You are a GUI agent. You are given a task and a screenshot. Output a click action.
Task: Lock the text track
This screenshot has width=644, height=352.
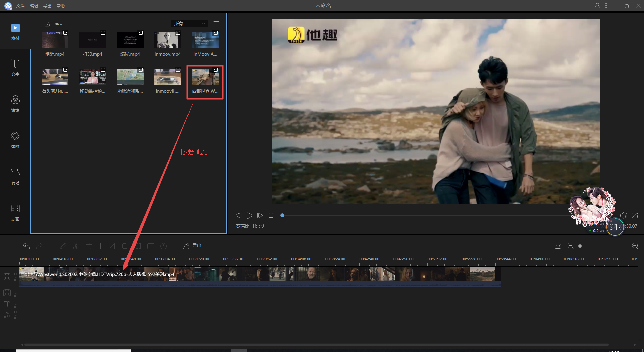click(x=15, y=306)
